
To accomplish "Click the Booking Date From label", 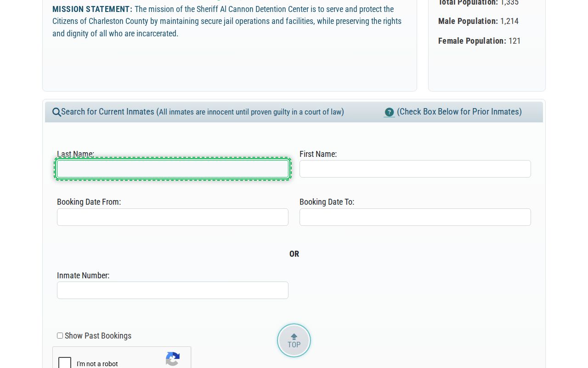I will coord(89,202).
